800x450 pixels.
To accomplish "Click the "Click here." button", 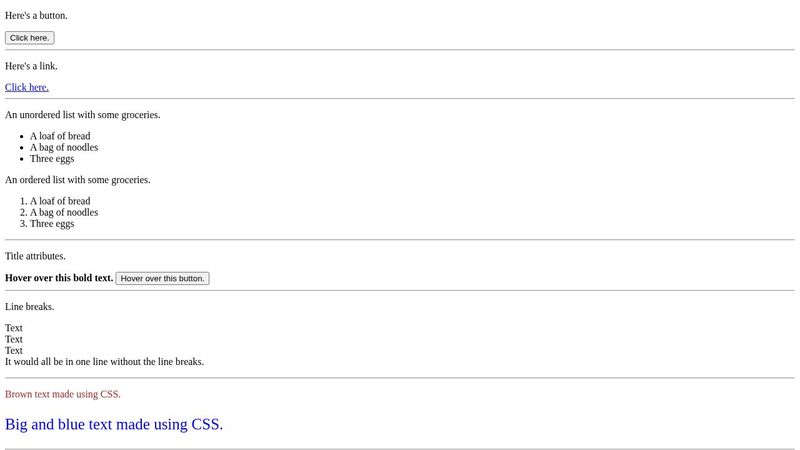I will pos(29,38).
